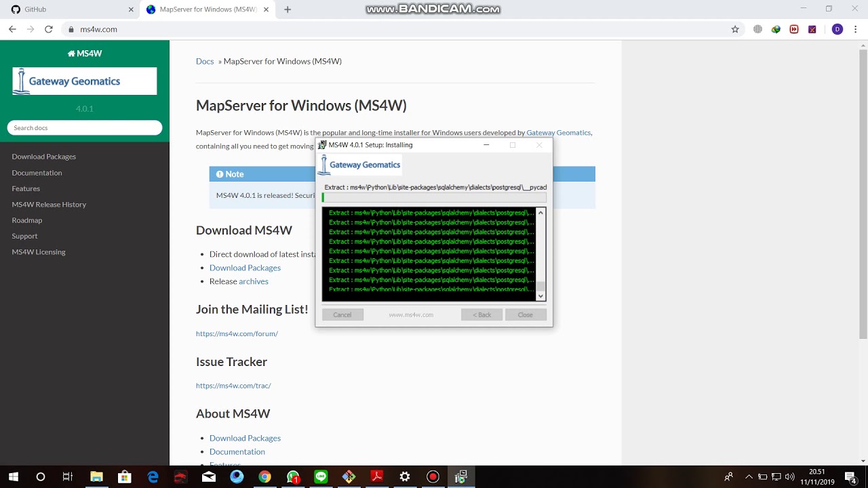Switch to the GitHub tab

(71, 9)
